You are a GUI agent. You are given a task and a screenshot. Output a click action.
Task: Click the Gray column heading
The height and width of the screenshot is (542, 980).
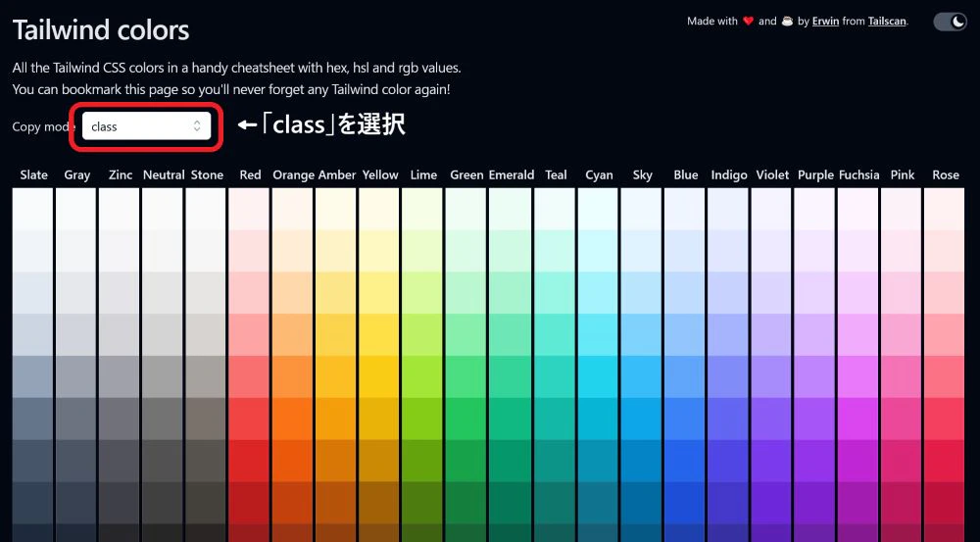76,175
